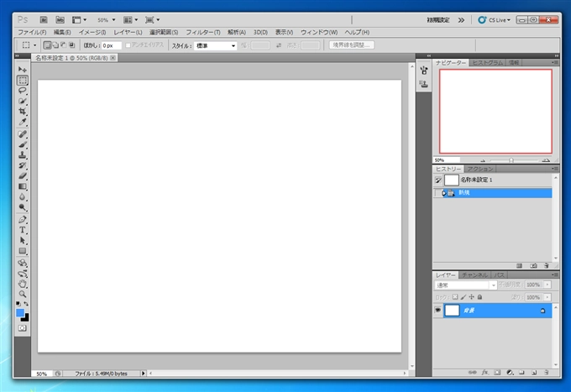This screenshot has width=571, height=392.
Task: Open the CS Live button
Action: (494, 20)
